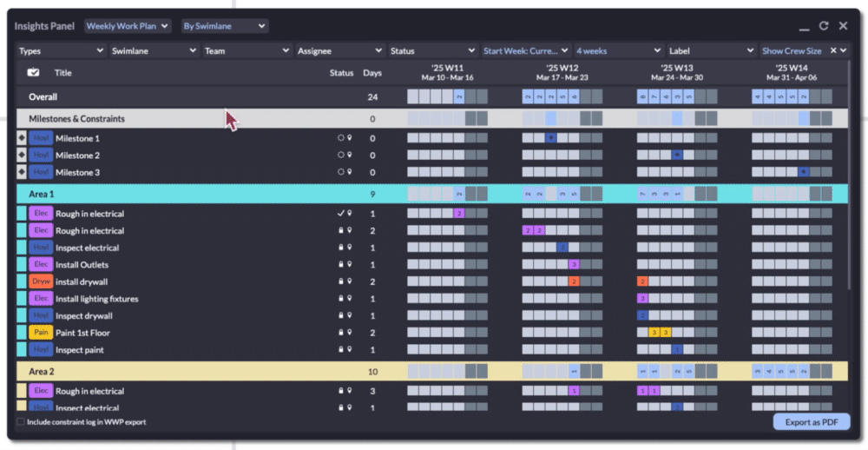This screenshot has height=450, width=868.
Task: Minimize the Insights Panel
Action: (x=804, y=27)
